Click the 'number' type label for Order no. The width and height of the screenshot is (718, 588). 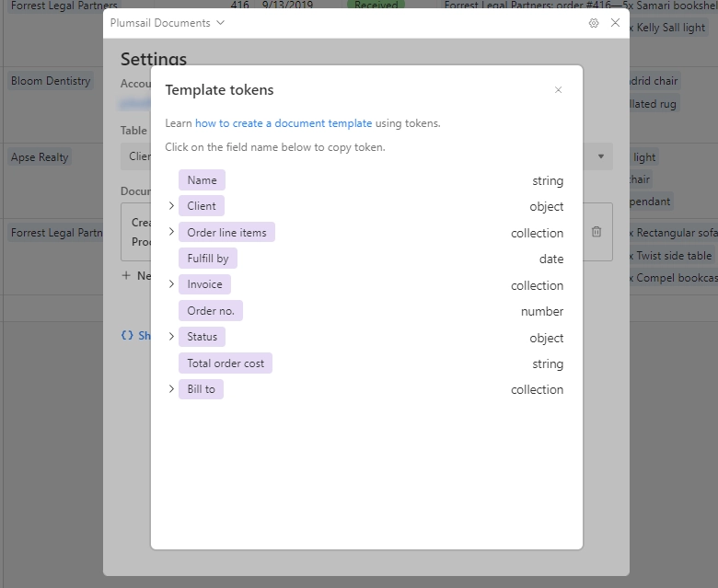tap(542, 311)
